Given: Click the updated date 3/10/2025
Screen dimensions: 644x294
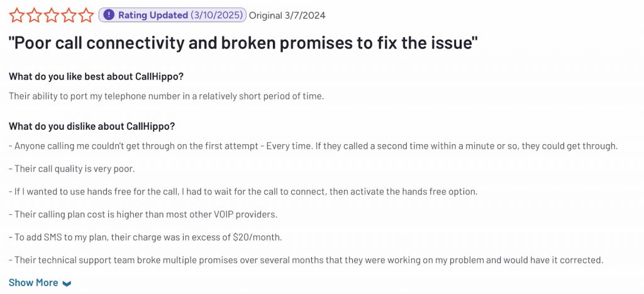Looking at the screenshot, I should click(x=216, y=15).
